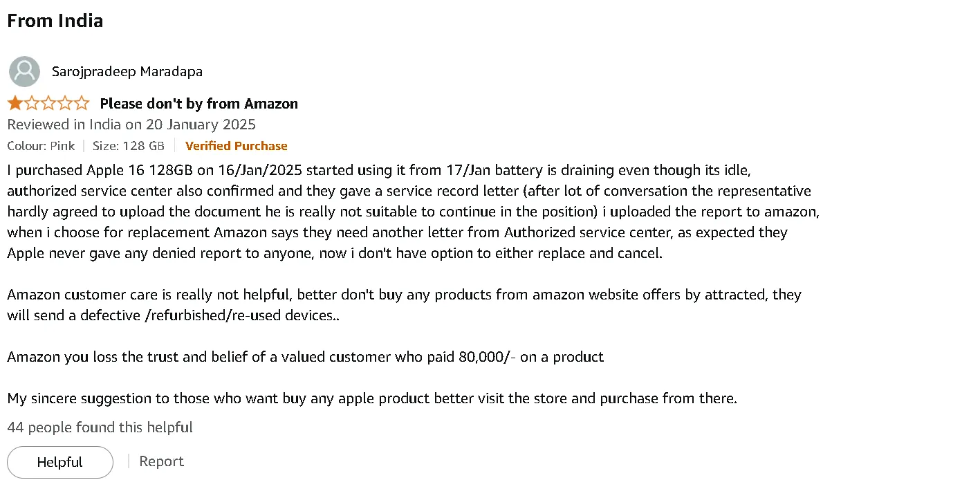980x480 pixels.
Task: Click the fourth empty rating star
Action: click(65, 104)
